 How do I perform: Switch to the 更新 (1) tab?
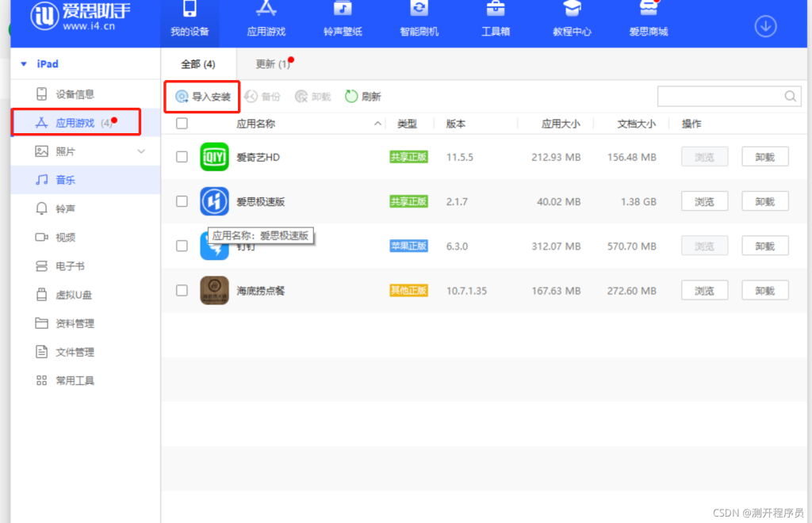point(273,64)
